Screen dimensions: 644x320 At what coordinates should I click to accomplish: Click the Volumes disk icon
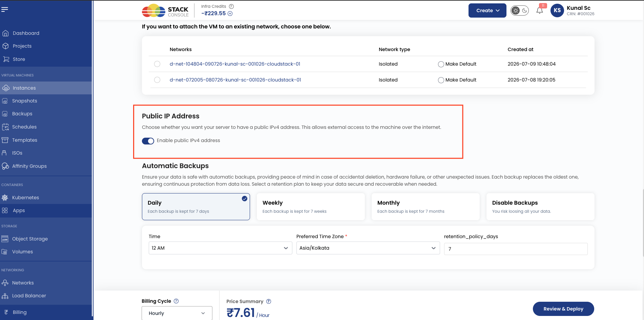4,252
